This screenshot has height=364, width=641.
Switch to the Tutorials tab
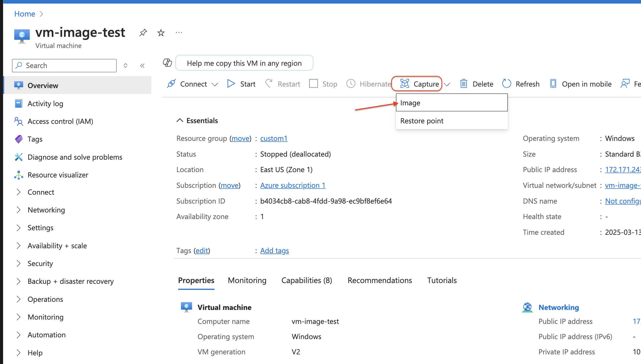442,280
